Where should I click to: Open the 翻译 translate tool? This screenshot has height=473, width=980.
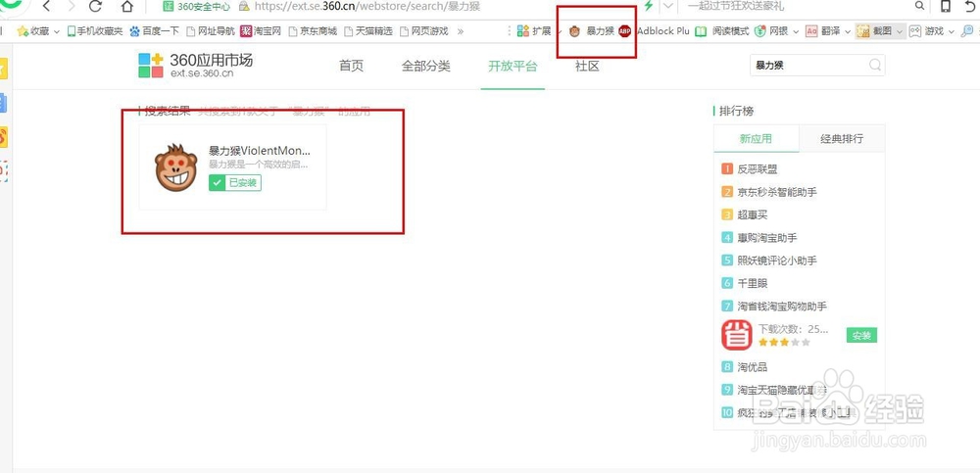821,31
